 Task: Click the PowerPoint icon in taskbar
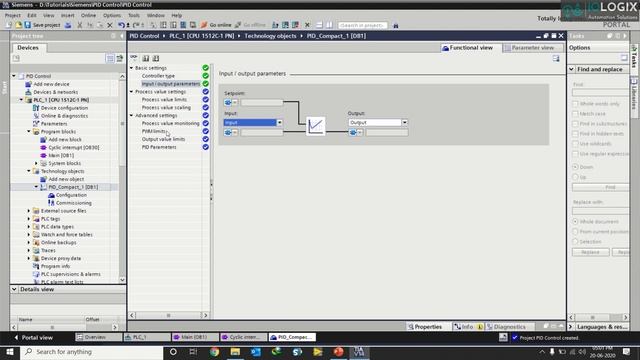[x=338, y=351]
